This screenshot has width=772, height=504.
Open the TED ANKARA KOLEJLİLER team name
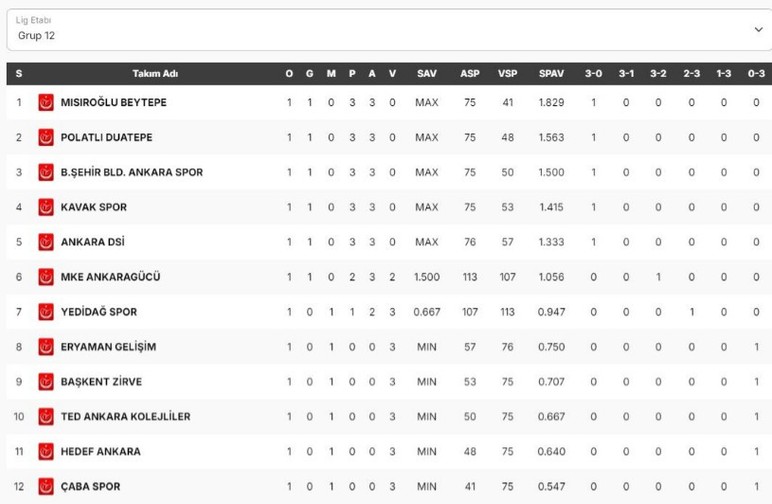coord(125,417)
